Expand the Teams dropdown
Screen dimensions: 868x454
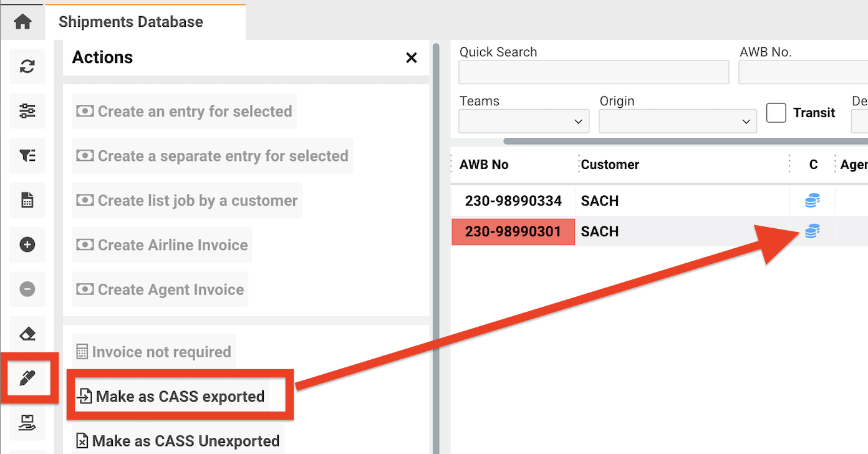[x=523, y=121]
